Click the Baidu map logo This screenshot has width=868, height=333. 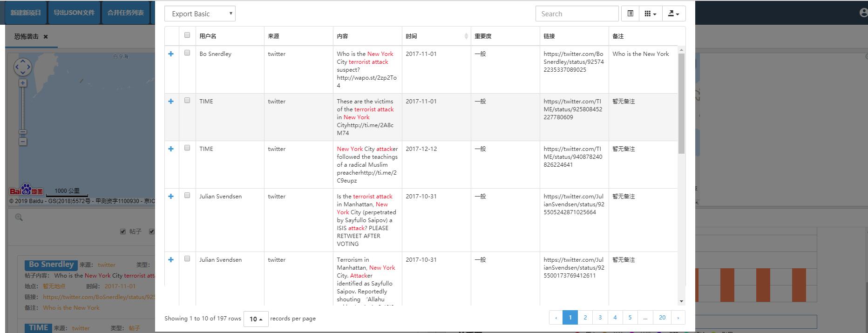[27, 190]
